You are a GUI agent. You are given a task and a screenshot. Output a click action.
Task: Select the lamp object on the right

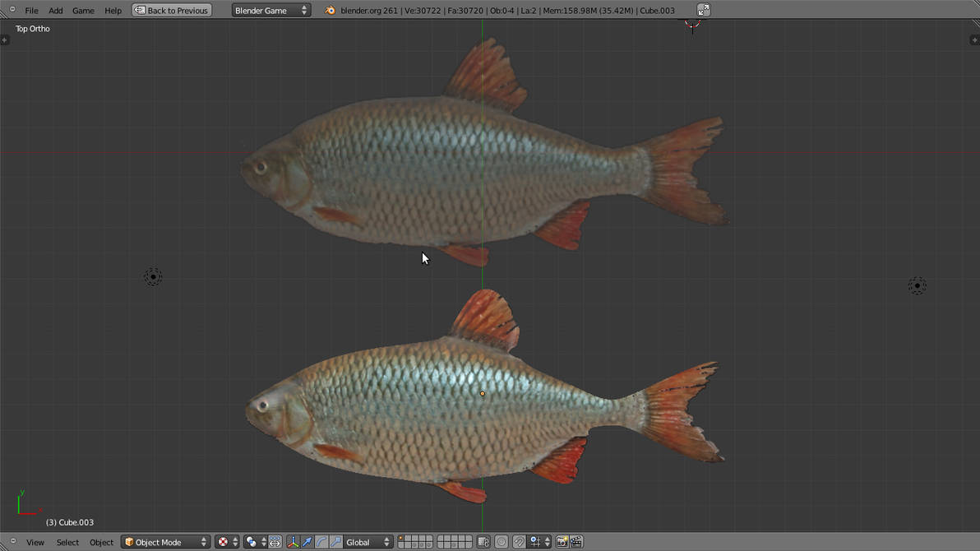pyautogui.click(x=917, y=285)
